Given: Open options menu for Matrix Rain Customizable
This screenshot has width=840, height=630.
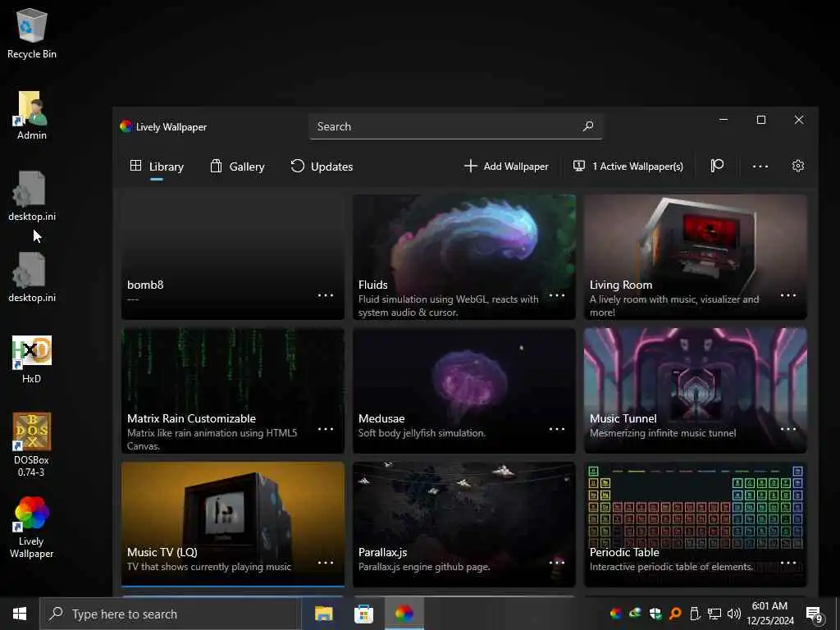Looking at the screenshot, I should pos(326,429).
